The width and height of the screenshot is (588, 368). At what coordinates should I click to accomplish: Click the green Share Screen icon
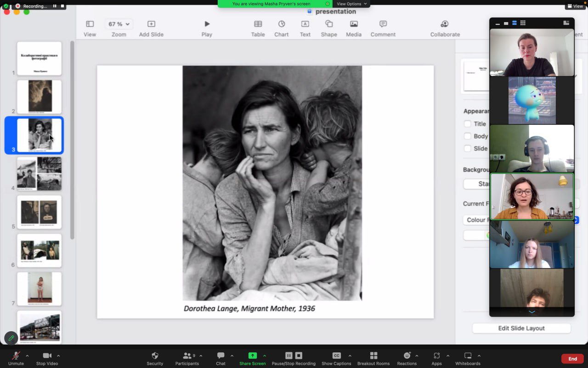point(252,356)
